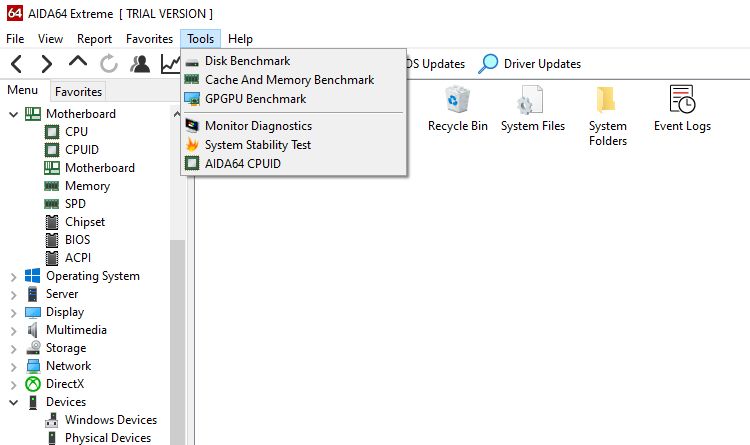Select the Display tree label
This screenshot has width=750, height=445.
pyautogui.click(x=65, y=312)
